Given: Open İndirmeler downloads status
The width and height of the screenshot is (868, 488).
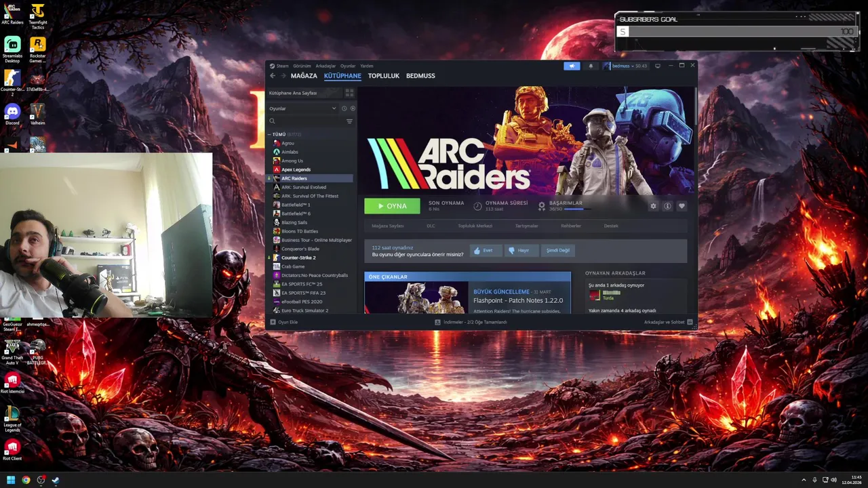Looking at the screenshot, I should point(471,322).
